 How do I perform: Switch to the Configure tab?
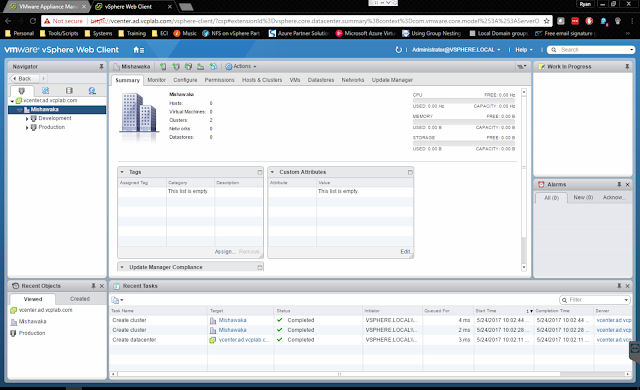[185, 80]
